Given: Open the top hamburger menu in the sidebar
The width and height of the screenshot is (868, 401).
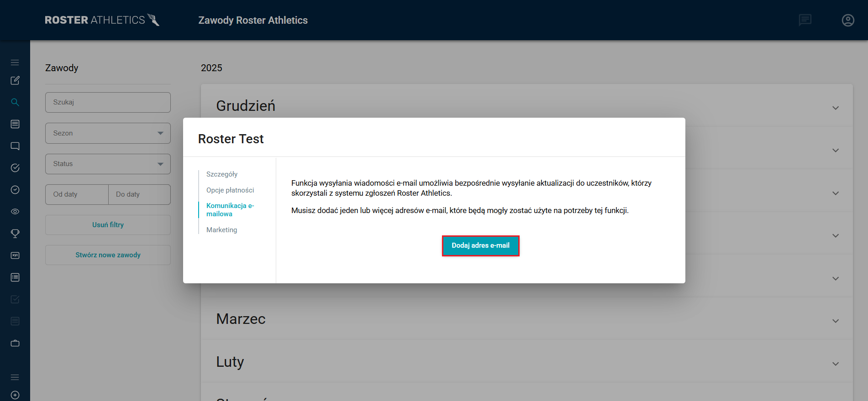Looking at the screenshot, I should (15, 62).
